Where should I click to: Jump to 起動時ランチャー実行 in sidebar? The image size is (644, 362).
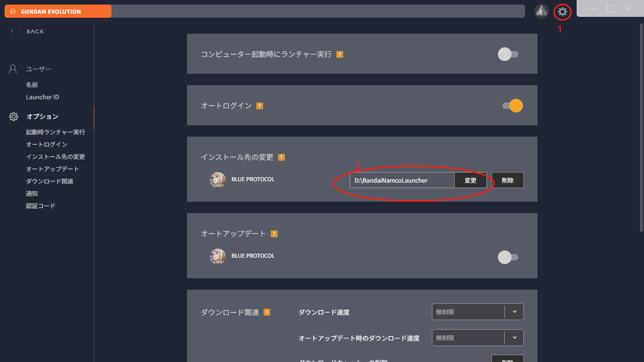(x=56, y=133)
